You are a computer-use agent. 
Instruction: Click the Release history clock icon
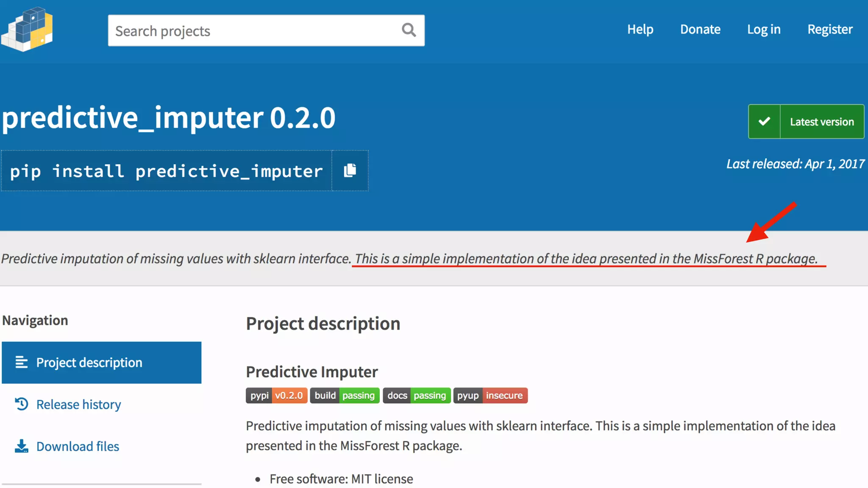22,404
